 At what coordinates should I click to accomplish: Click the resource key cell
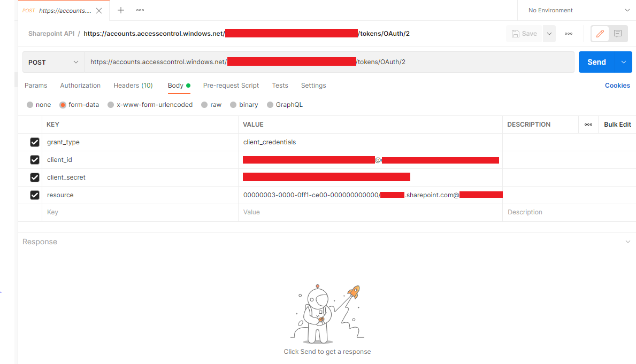coord(140,195)
